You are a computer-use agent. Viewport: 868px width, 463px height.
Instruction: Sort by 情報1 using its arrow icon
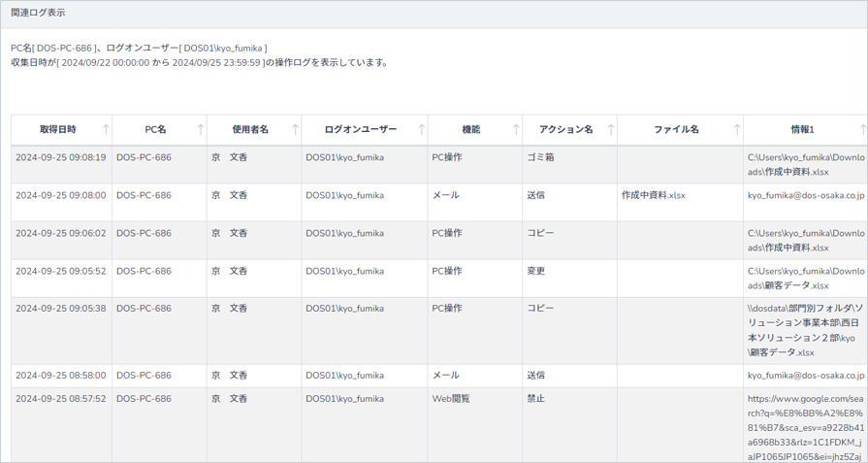862,130
